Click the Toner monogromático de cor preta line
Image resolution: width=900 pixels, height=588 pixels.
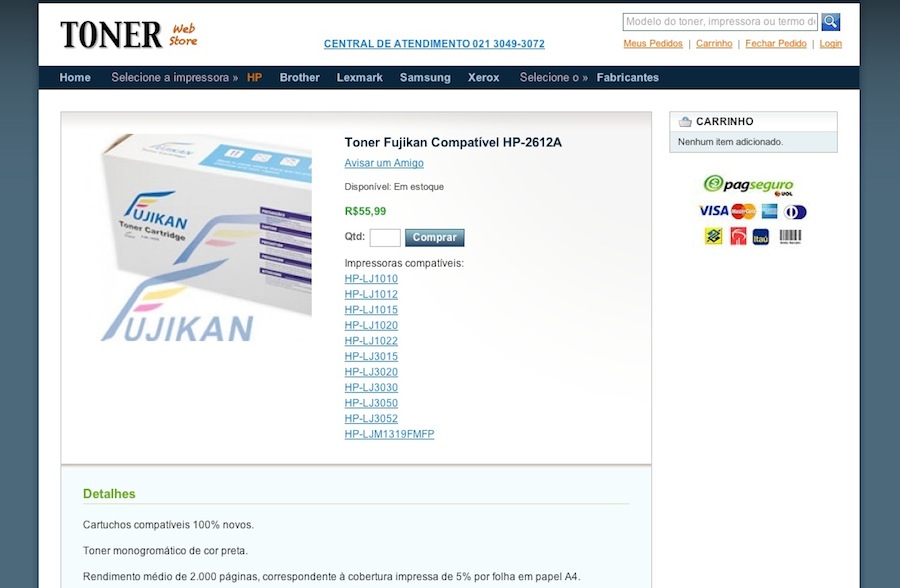165,551
